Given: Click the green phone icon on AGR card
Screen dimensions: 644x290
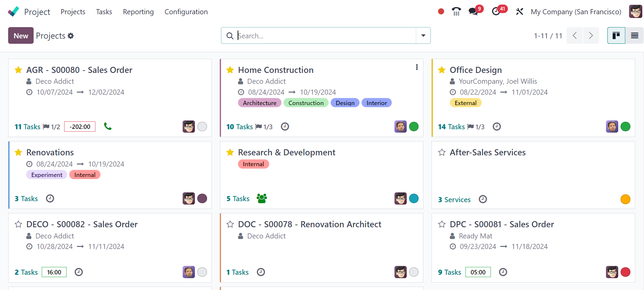Looking at the screenshot, I should 108,127.
